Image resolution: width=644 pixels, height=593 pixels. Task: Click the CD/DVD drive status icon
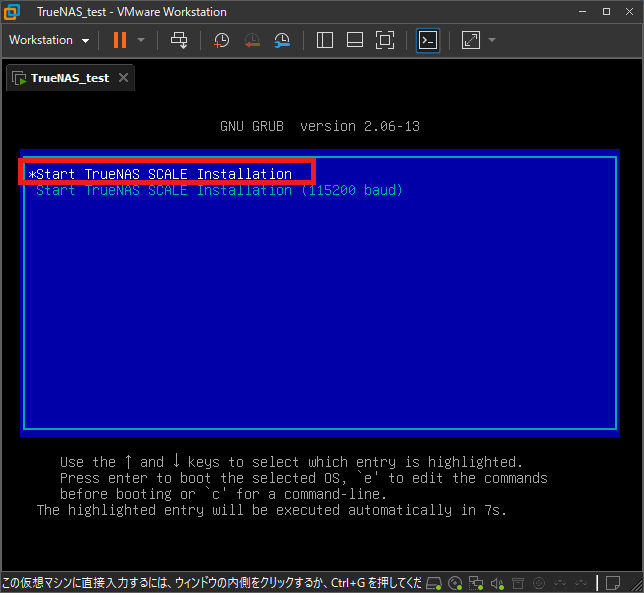pyautogui.click(x=455, y=583)
